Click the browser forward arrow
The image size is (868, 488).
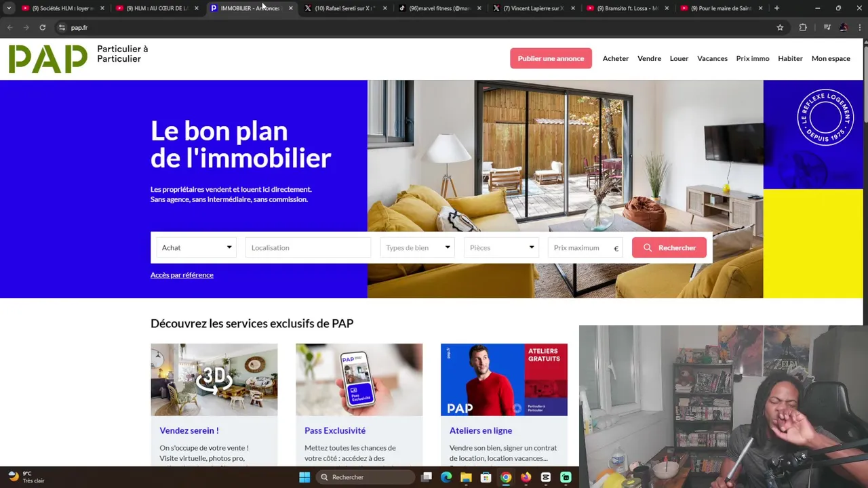pos(26,27)
